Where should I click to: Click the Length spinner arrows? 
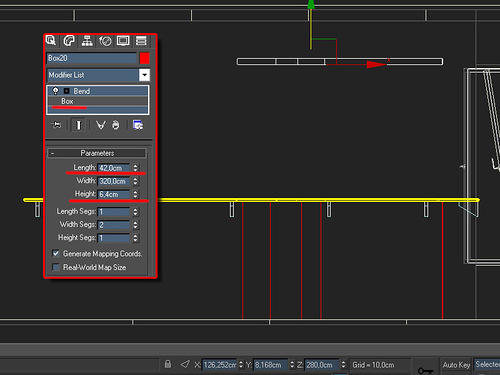click(135, 168)
